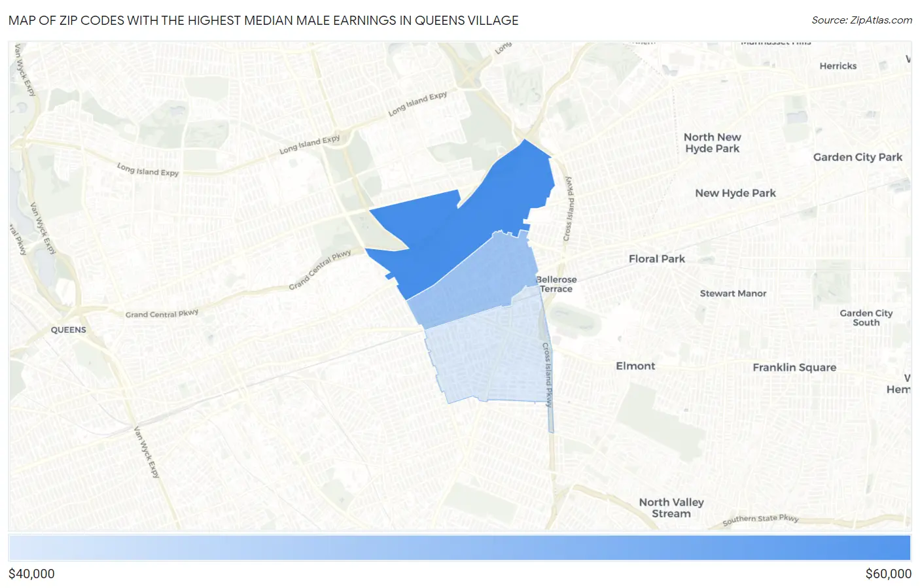Viewport: 920px width, 588px height.
Task: Click the Source: ZipAtlas.com attribution
Action: click(x=862, y=20)
